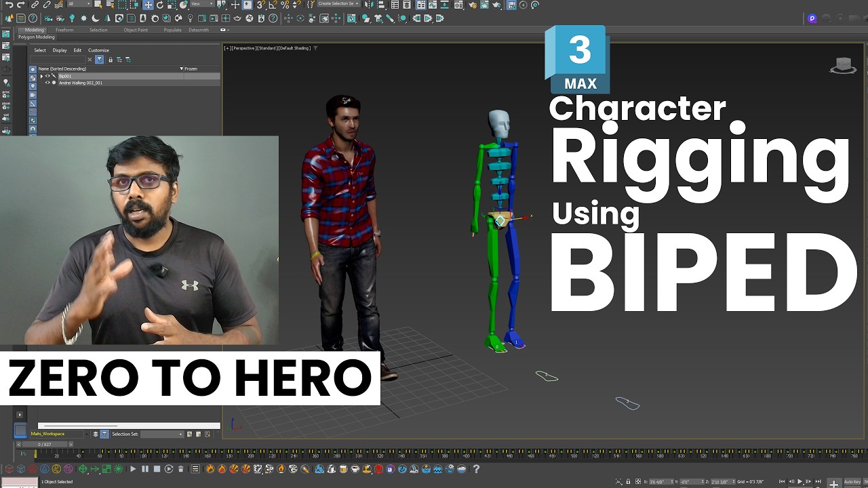The height and width of the screenshot is (488, 868).
Task: Click the Redo arrow icon
Action: point(21,5)
